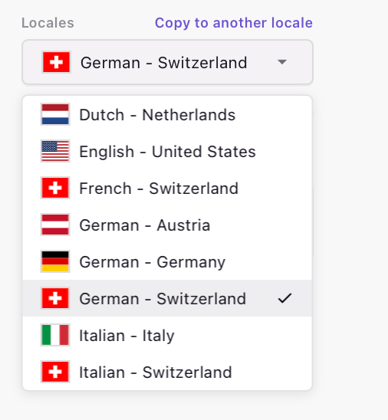Click Copy to another locale link

pyautogui.click(x=234, y=23)
